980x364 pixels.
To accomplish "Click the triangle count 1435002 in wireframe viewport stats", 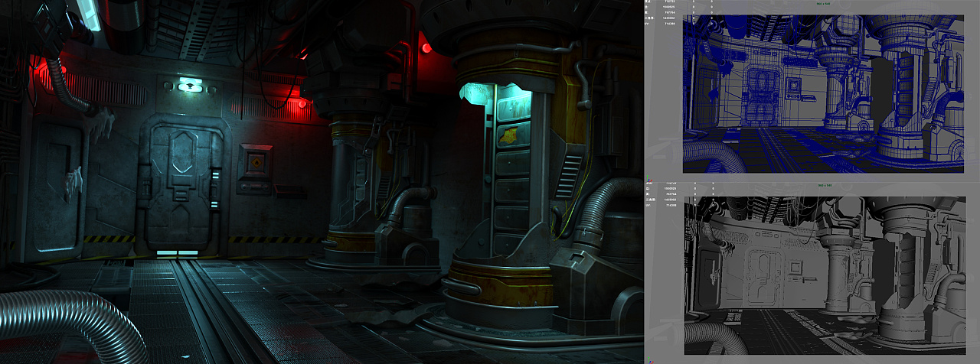I will (668, 18).
